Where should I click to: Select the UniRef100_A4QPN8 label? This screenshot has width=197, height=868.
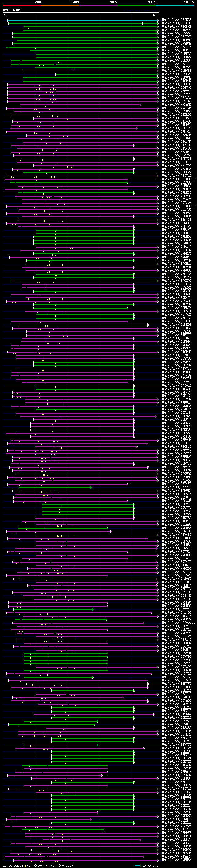[x=177, y=40]
